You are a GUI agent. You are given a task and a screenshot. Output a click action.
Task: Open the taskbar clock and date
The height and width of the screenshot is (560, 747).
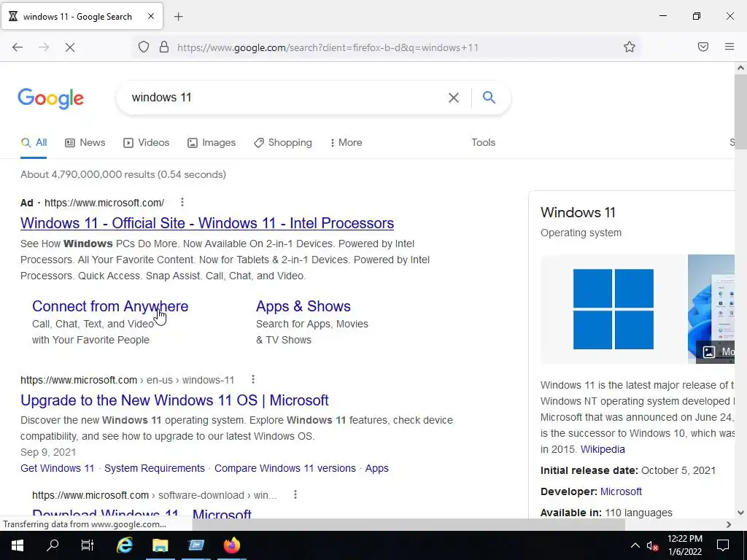[x=684, y=545]
